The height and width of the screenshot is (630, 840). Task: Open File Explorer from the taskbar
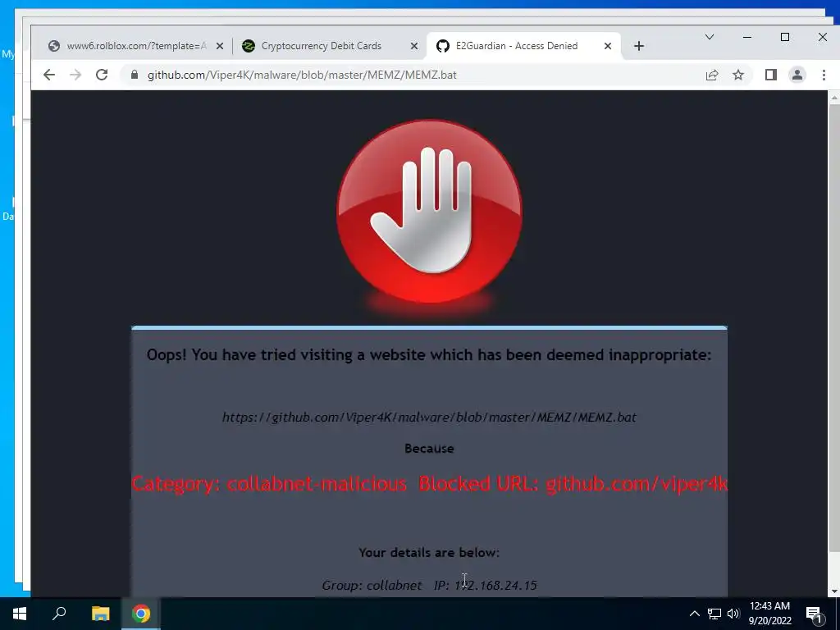100,614
